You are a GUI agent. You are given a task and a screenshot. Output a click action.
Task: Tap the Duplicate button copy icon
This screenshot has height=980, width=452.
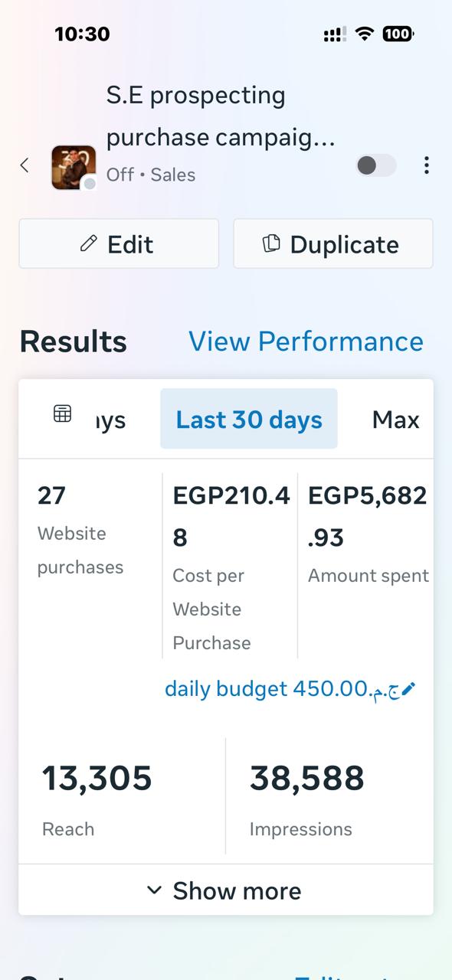[x=271, y=243]
